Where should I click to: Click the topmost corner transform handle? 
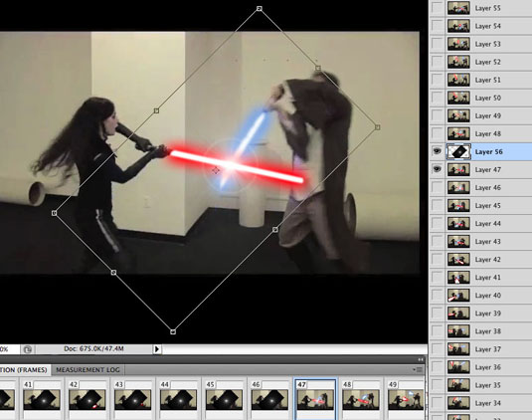[x=260, y=8]
